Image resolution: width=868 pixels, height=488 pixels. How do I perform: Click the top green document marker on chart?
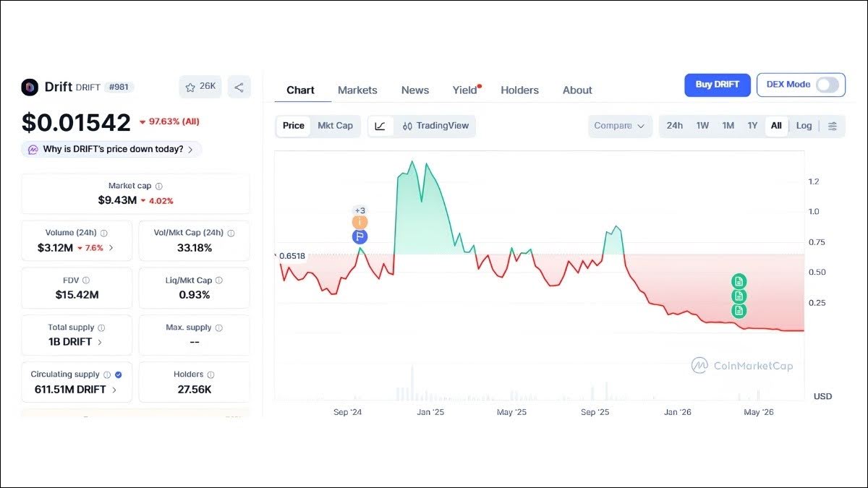(x=739, y=281)
